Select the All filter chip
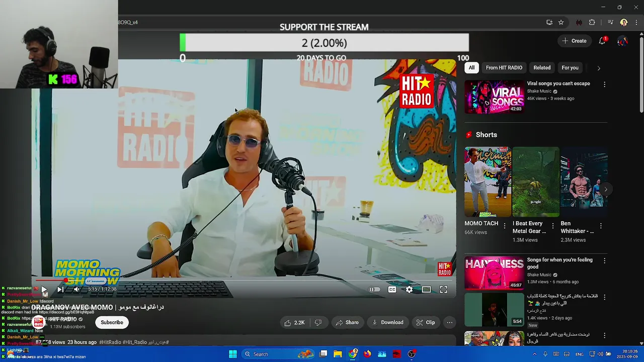 [x=471, y=67]
